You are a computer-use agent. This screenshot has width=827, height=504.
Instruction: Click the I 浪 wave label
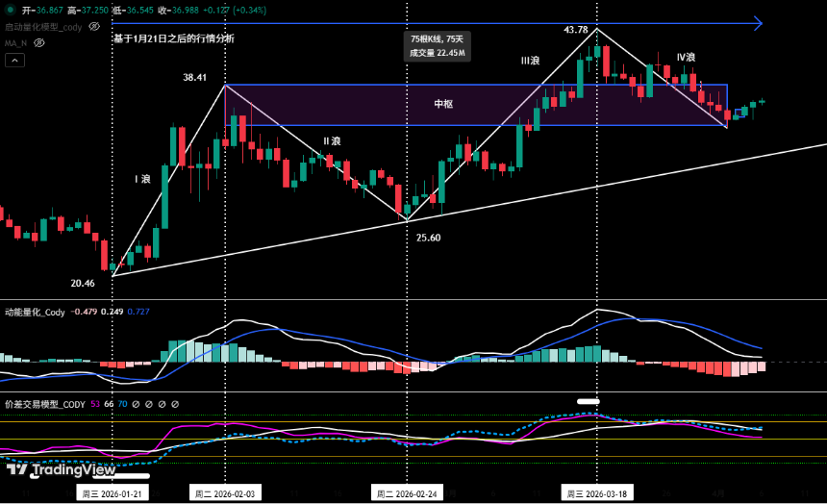coord(142,179)
